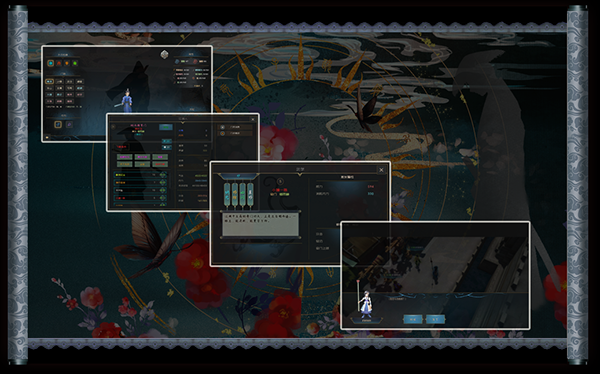Image resolution: width=600 pixels, height=374 pixels.
Task: Select the first highlighted trait tag in grid
Action: [49, 82]
